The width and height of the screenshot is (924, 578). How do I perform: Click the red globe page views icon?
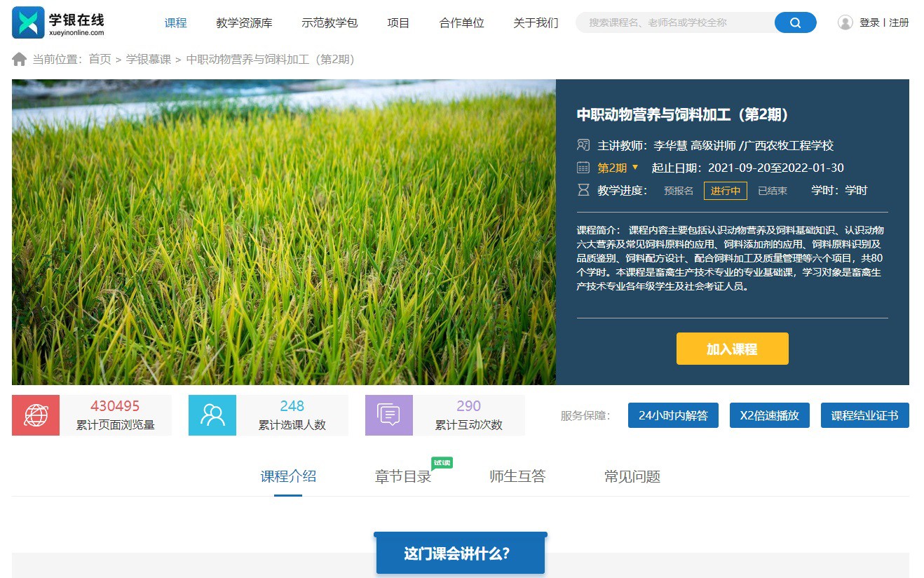click(x=36, y=415)
